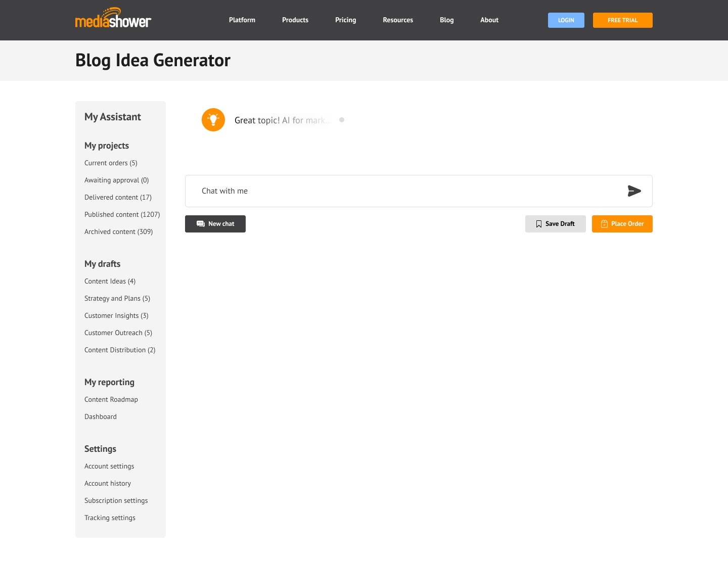Open the Products menu

pyautogui.click(x=295, y=20)
